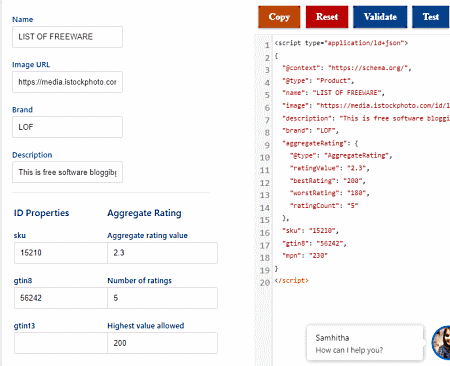This screenshot has width=450, height=366.
Task: Click the "mpn": "230" code line
Action: 305,256
